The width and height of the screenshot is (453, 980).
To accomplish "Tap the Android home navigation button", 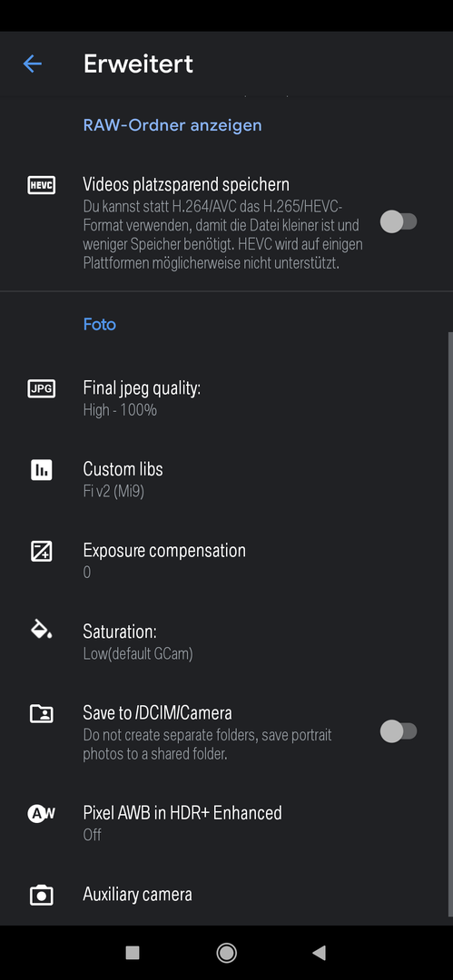I will pyautogui.click(x=227, y=953).
